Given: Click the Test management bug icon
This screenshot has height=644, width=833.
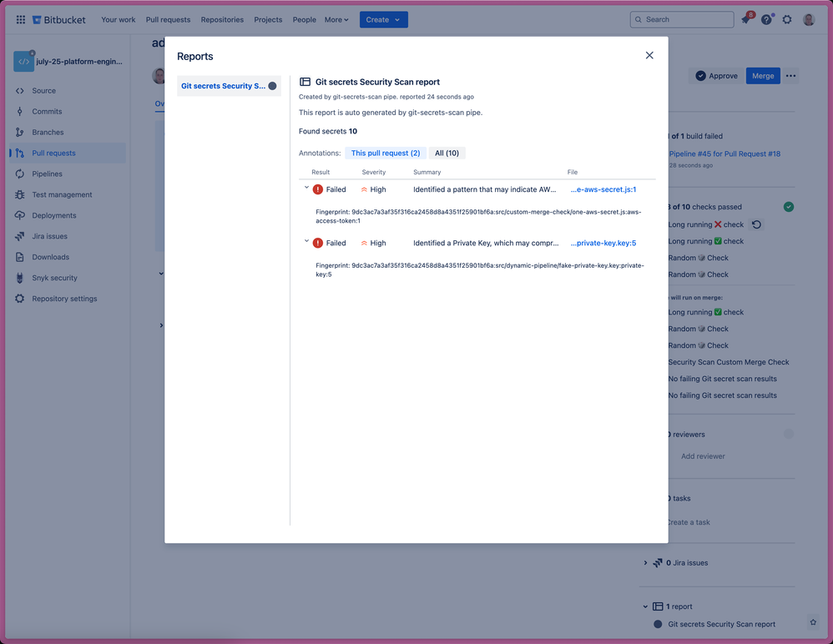Looking at the screenshot, I should 20,194.
